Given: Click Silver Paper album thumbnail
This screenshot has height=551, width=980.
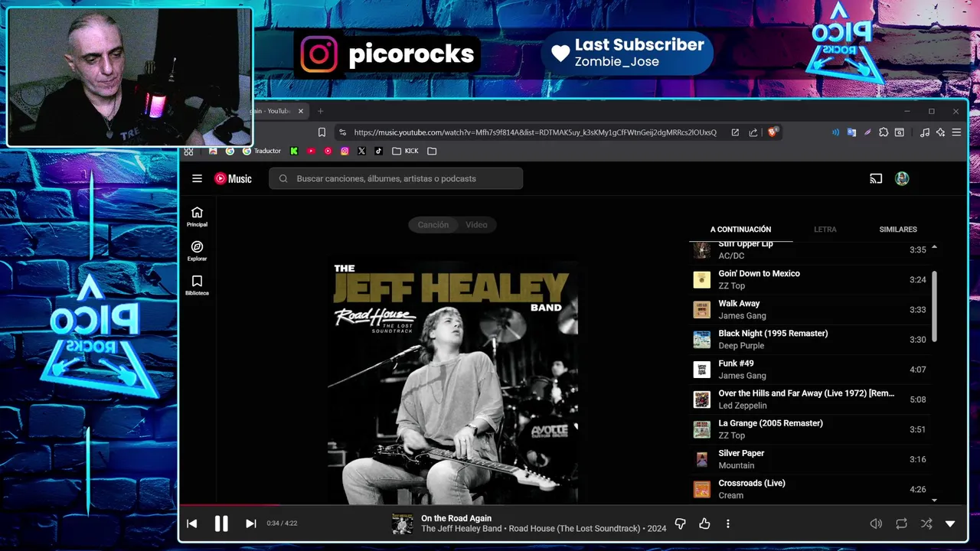Looking at the screenshot, I should (701, 459).
